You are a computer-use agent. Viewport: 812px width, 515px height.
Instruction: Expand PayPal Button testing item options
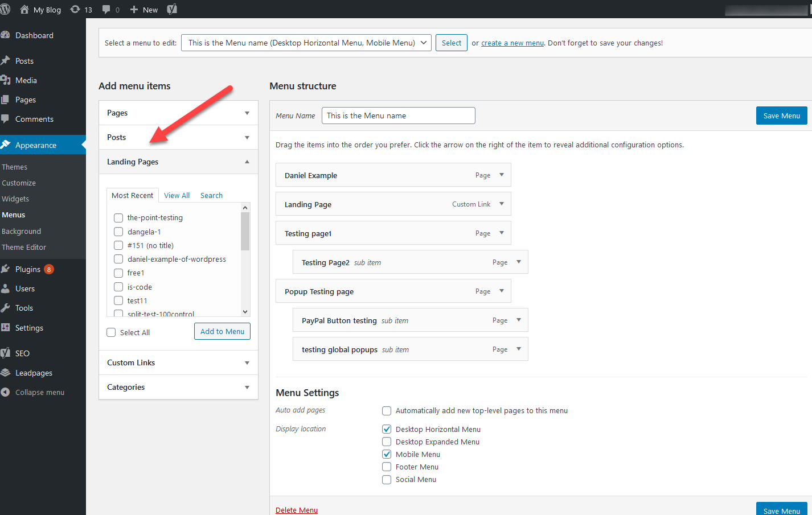click(x=519, y=320)
